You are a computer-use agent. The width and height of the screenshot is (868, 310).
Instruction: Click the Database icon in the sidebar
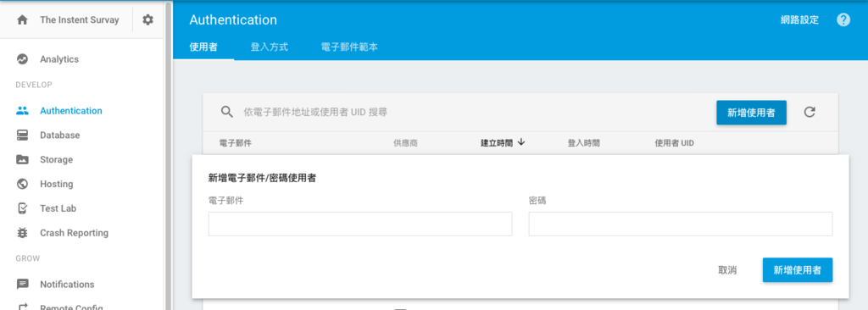pyautogui.click(x=22, y=135)
